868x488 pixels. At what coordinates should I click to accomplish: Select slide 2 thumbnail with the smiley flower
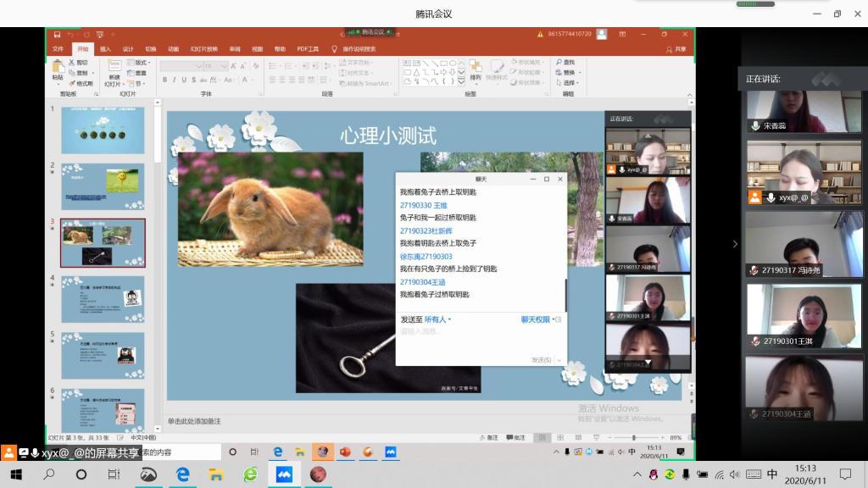pyautogui.click(x=103, y=186)
